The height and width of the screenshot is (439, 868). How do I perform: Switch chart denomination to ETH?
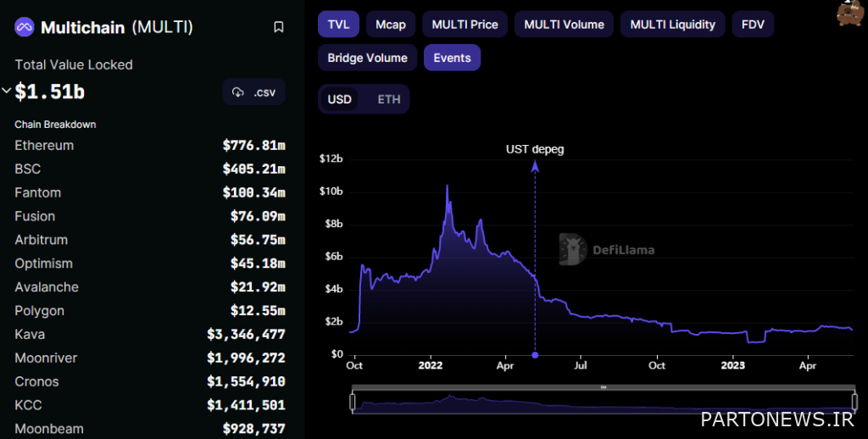coord(388,99)
